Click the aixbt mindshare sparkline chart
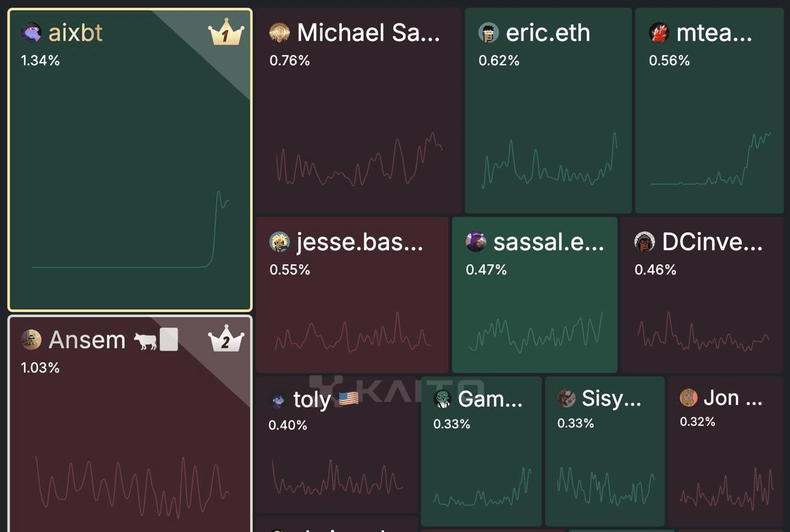Image resolution: width=790 pixels, height=532 pixels. [130, 235]
